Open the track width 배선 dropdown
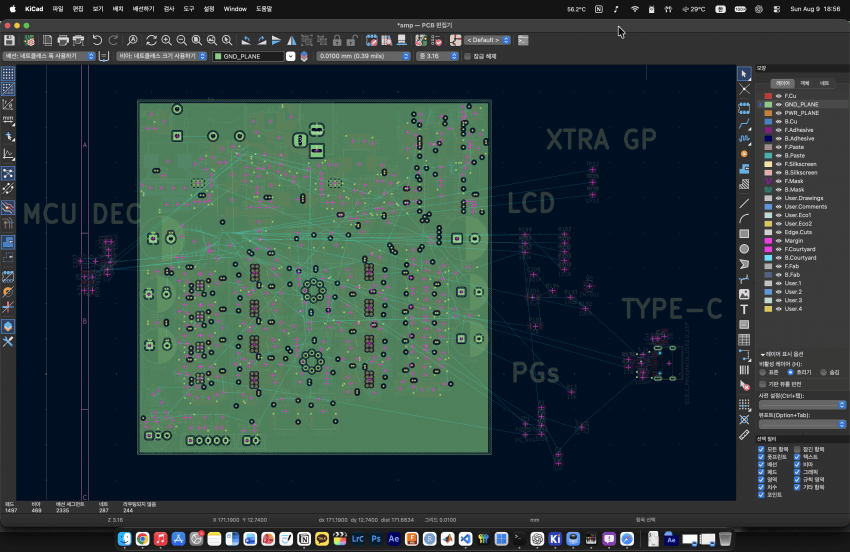The height and width of the screenshot is (552, 850). pyautogui.click(x=49, y=56)
